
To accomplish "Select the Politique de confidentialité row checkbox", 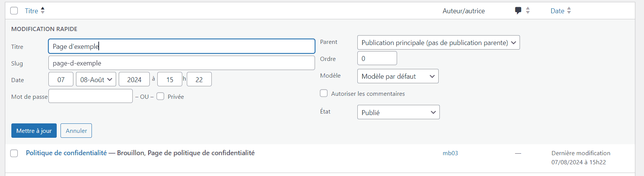I will coord(14,153).
